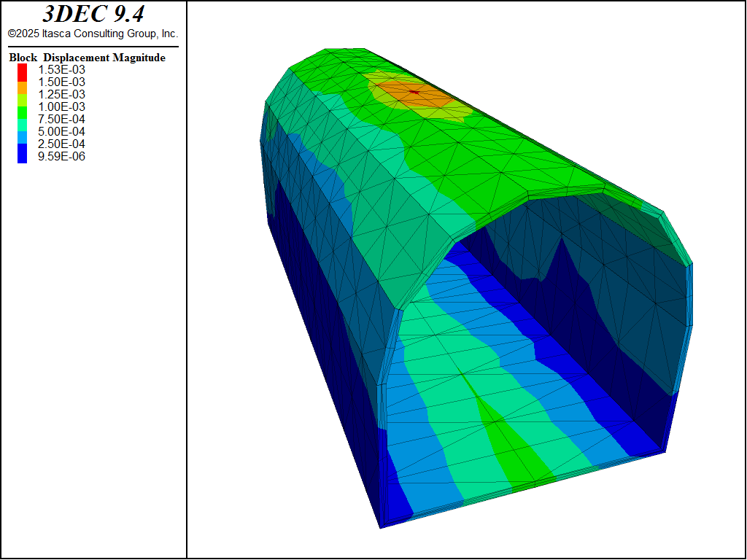Click the dark blue 9.59E-06 swatch
Viewport: 747px width, 560px height.
click(22, 157)
